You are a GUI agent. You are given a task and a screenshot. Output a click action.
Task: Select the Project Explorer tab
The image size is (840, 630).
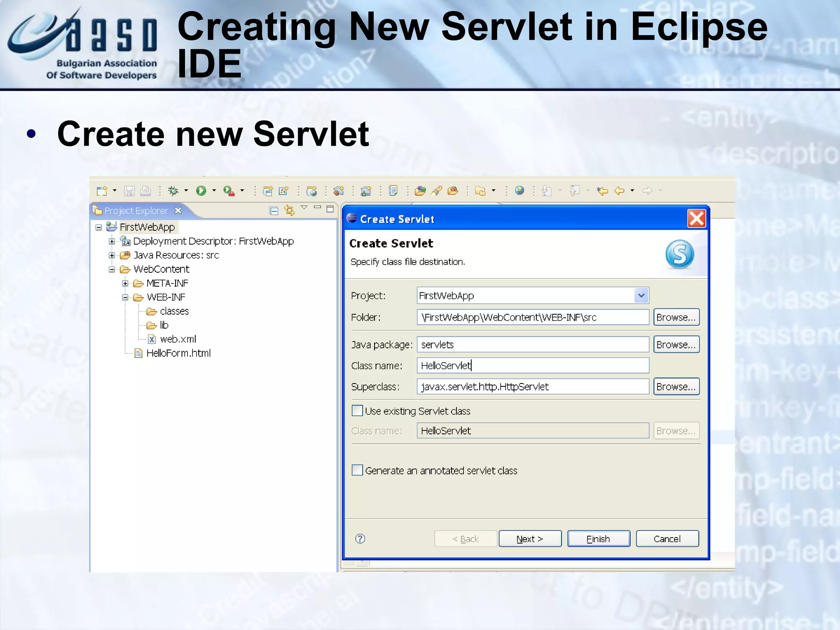pos(136,211)
